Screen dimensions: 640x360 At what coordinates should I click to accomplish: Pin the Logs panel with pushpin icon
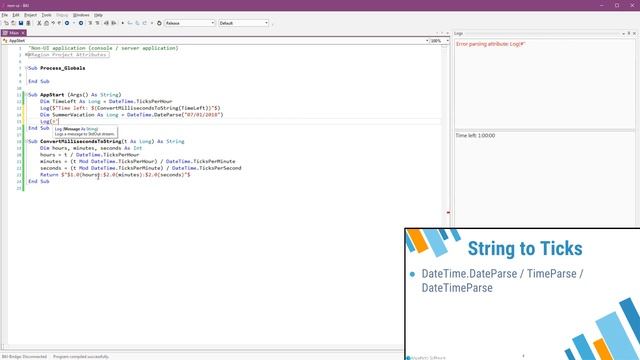tap(629, 33)
